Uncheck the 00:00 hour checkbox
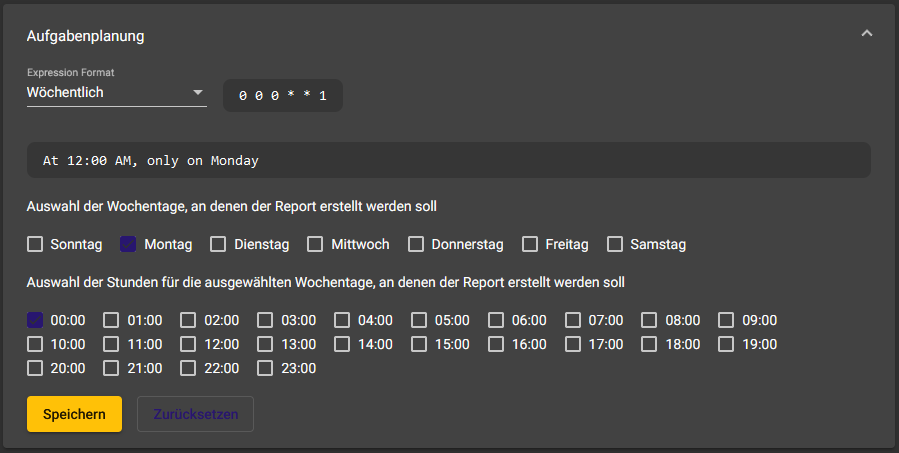The height and width of the screenshot is (453, 899). tap(36, 320)
